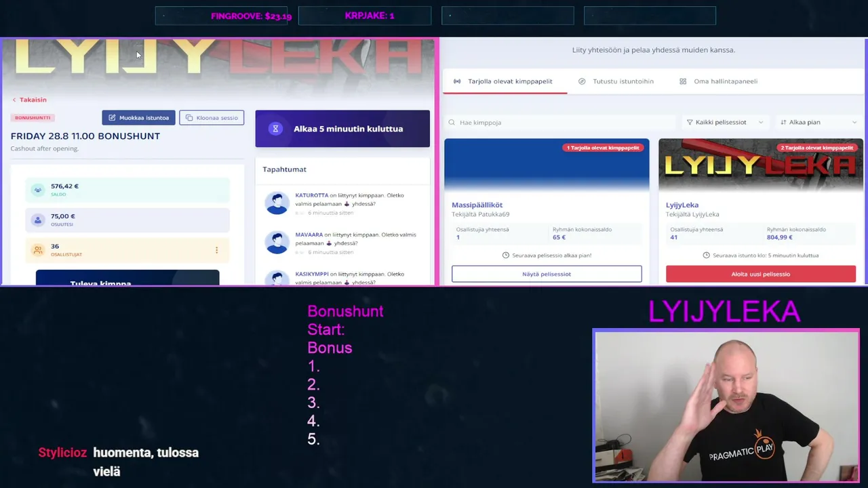Click the Tapahtumat events heading
The height and width of the screenshot is (488, 868).
click(x=284, y=169)
